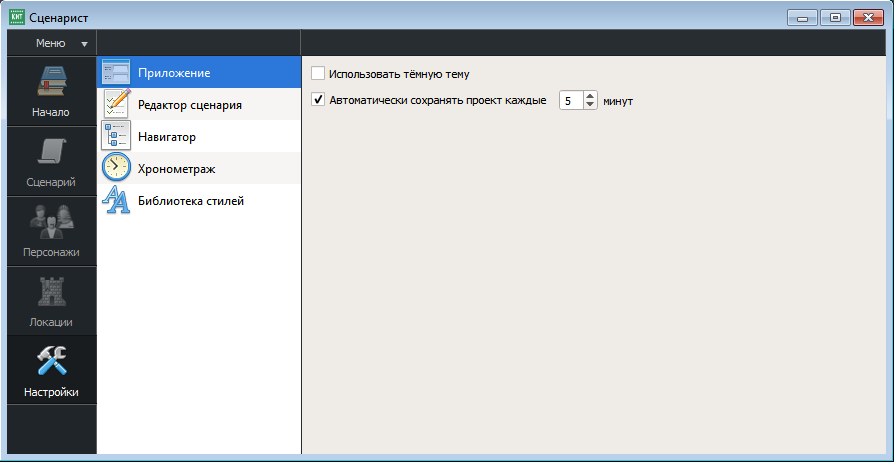Select Приложение settings category
This screenshot has width=894, height=462.
click(199, 72)
